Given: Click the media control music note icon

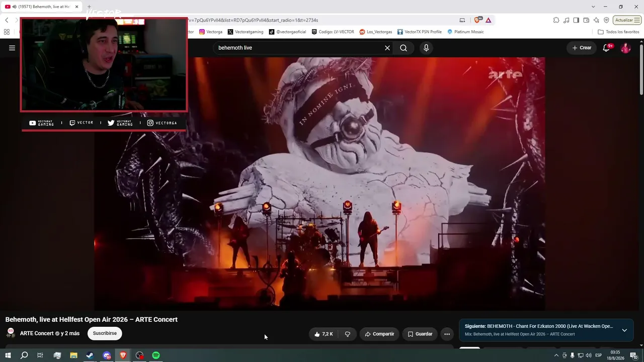Looking at the screenshot, I should click(567, 20).
